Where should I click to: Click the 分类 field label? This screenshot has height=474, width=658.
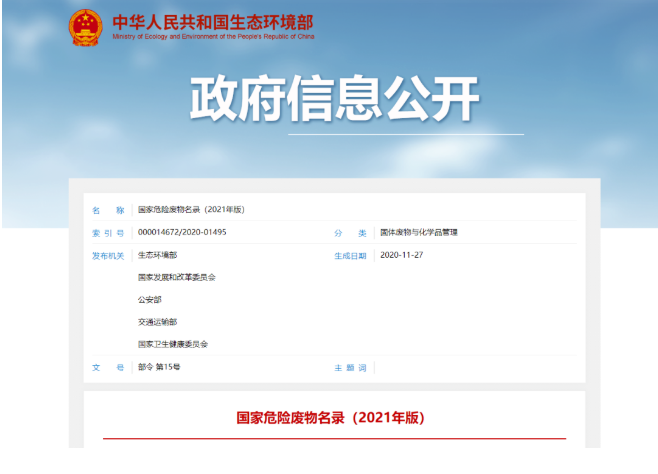point(351,232)
